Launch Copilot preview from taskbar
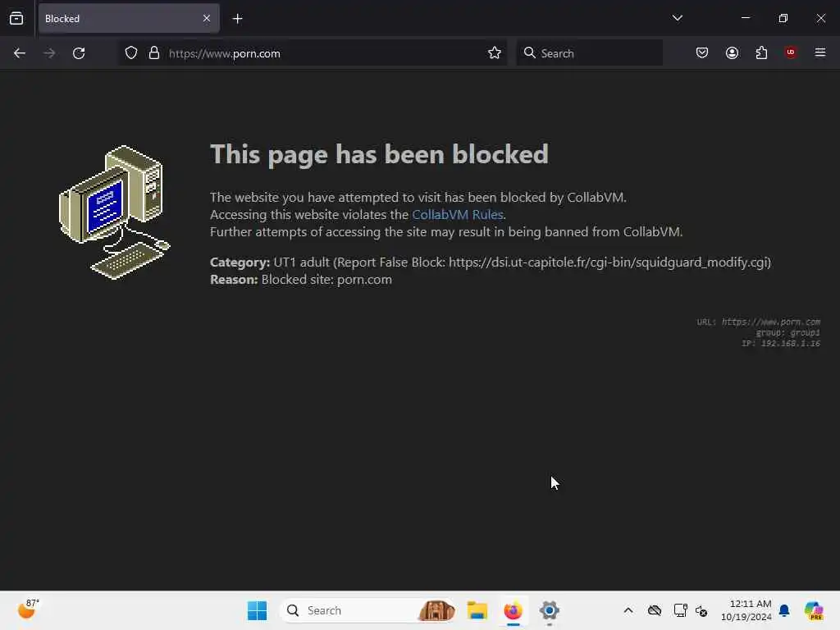This screenshot has height=630, width=840. coord(814,610)
